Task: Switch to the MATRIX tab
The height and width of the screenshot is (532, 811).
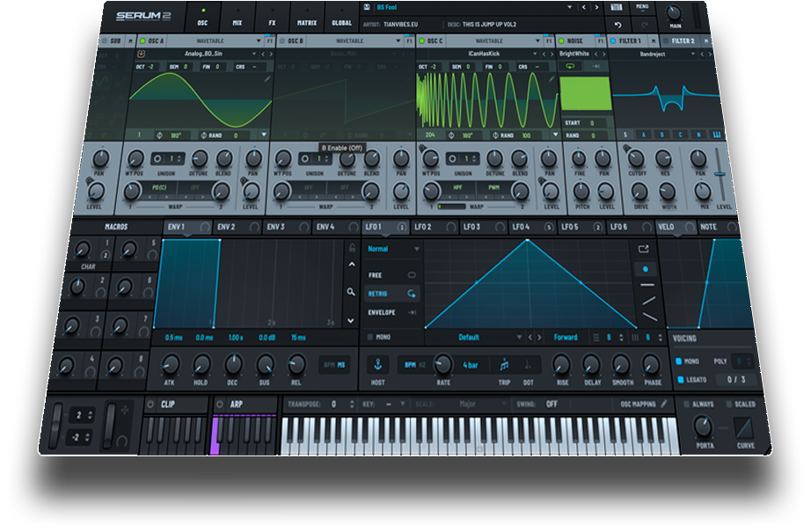Action: [x=307, y=23]
